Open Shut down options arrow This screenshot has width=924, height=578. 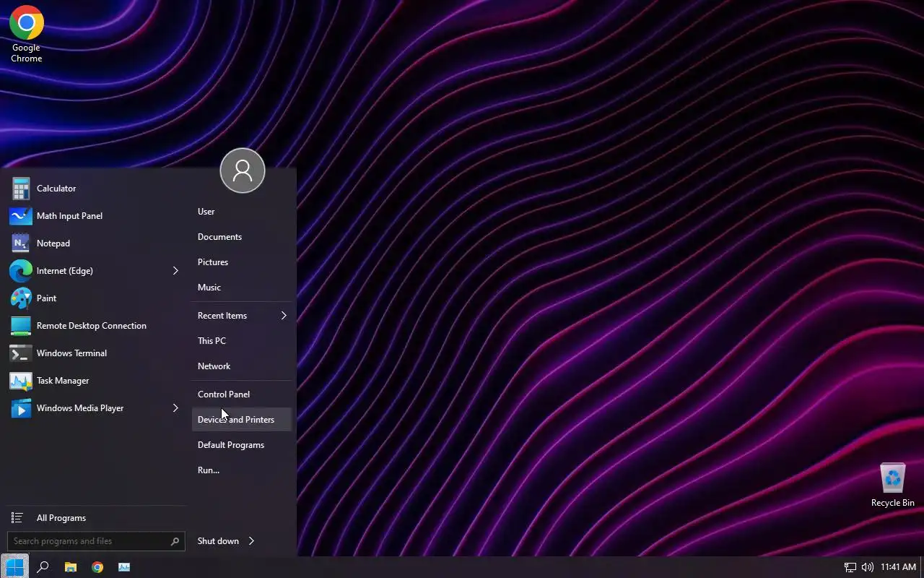[x=251, y=541]
